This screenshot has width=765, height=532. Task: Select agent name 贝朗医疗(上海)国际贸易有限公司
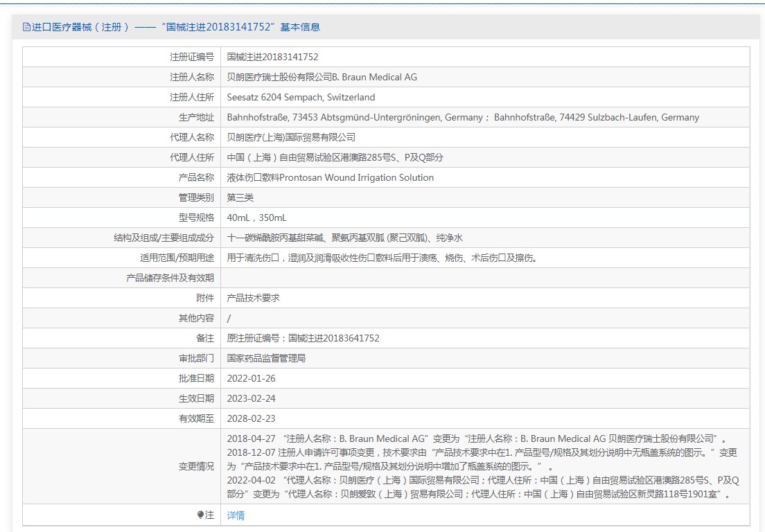tap(291, 137)
